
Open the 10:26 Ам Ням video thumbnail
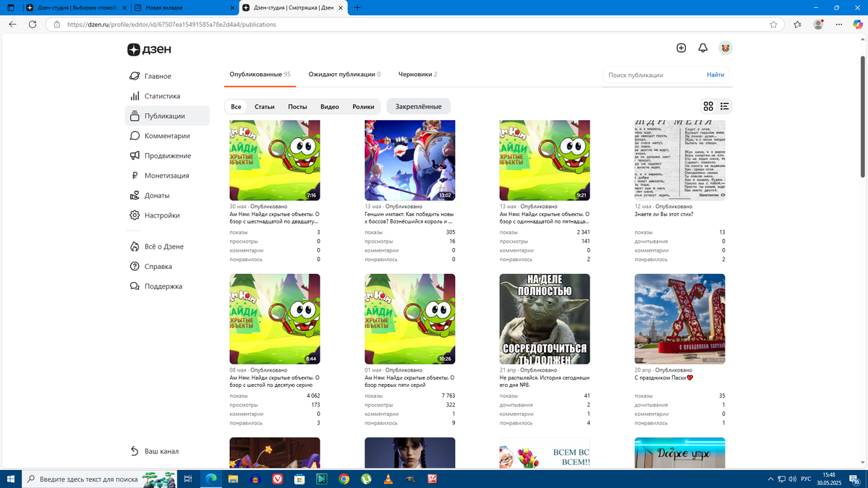[x=410, y=319]
